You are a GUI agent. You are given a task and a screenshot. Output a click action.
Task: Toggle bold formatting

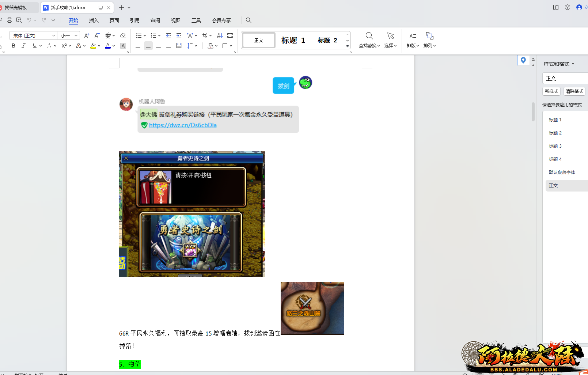pos(14,46)
